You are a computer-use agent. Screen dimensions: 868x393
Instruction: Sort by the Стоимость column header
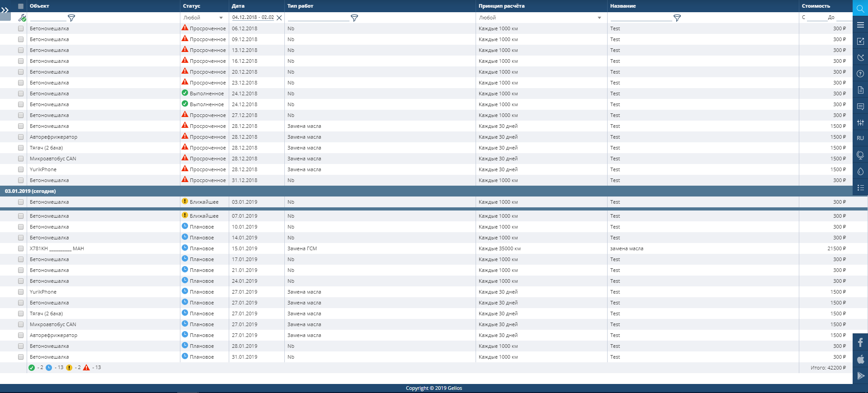816,6
